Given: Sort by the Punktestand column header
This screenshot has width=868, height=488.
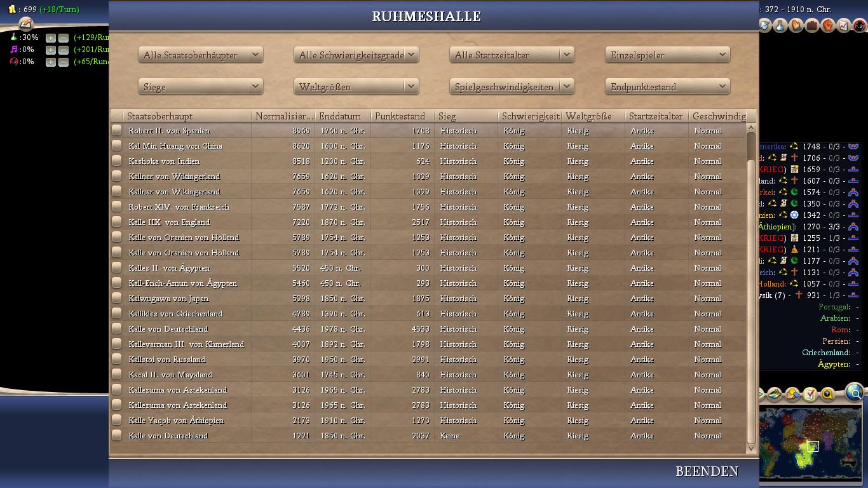Looking at the screenshot, I should click(402, 116).
